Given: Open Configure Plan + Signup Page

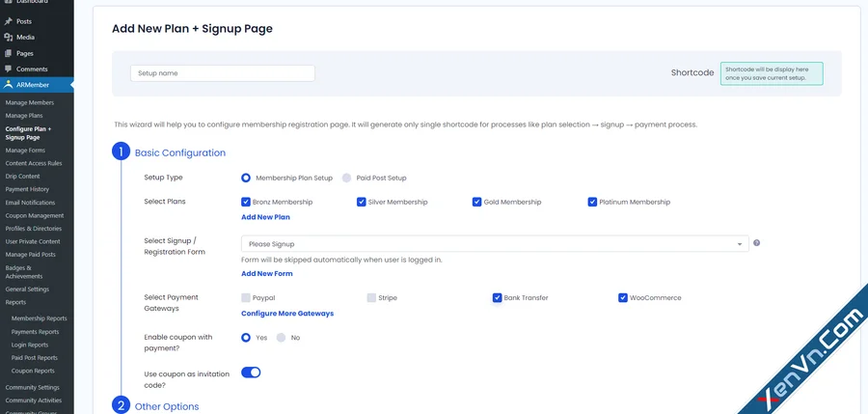Looking at the screenshot, I should pos(28,133).
